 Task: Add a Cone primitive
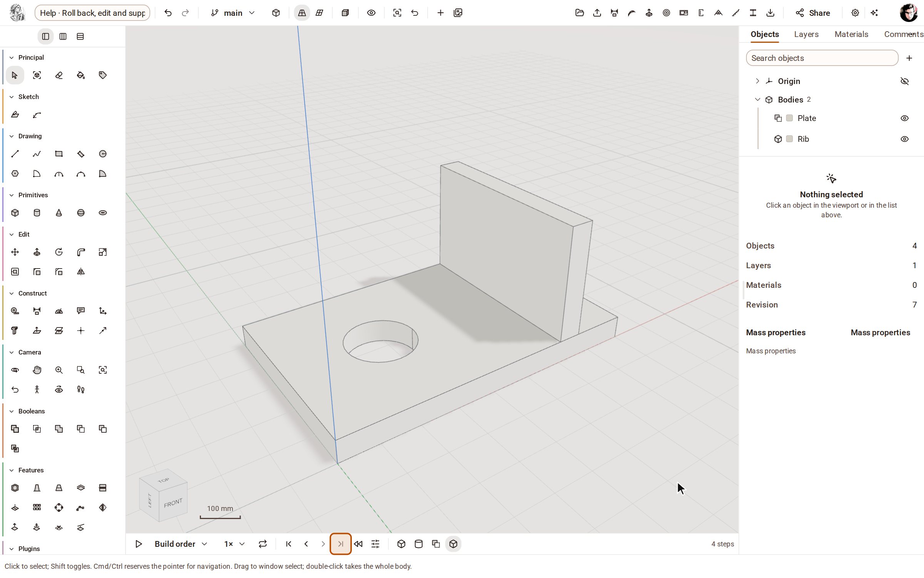pos(59,213)
